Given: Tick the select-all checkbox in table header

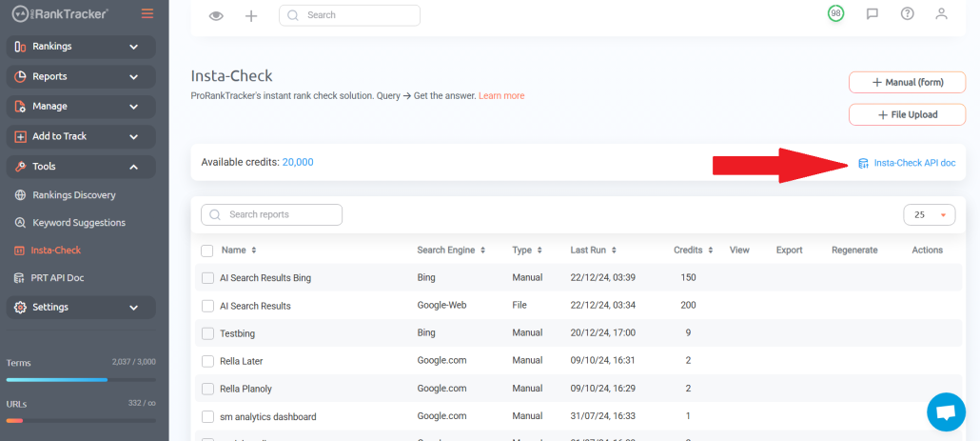Looking at the screenshot, I should tap(206, 251).
